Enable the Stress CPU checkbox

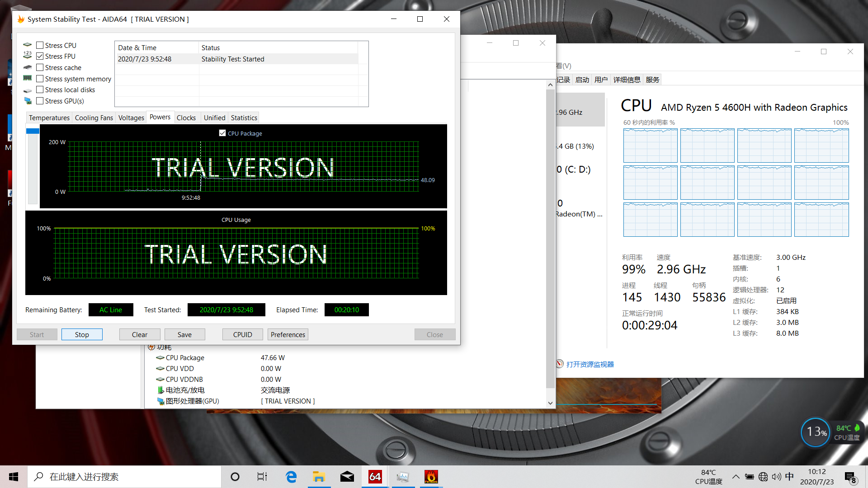click(40, 45)
